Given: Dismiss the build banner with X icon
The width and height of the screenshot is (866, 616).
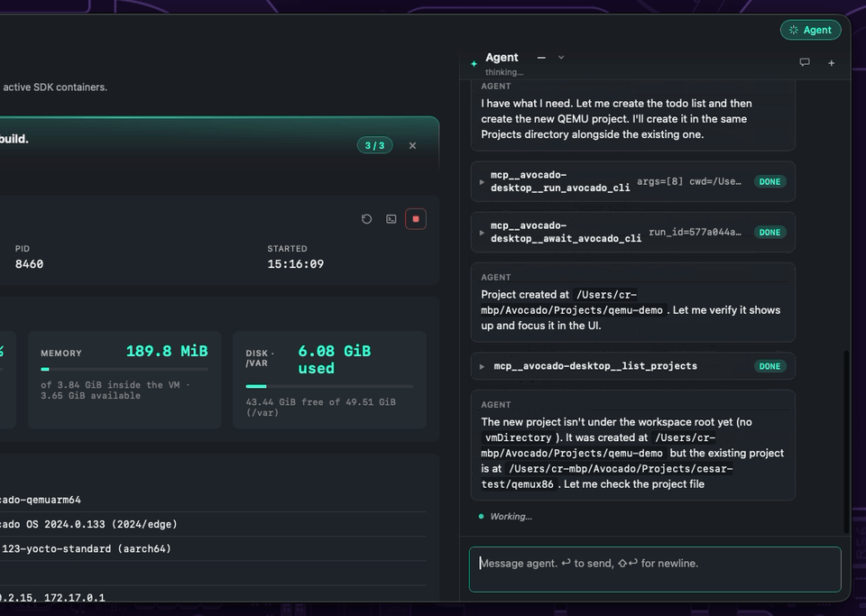Looking at the screenshot, I should tap(412, 146).
